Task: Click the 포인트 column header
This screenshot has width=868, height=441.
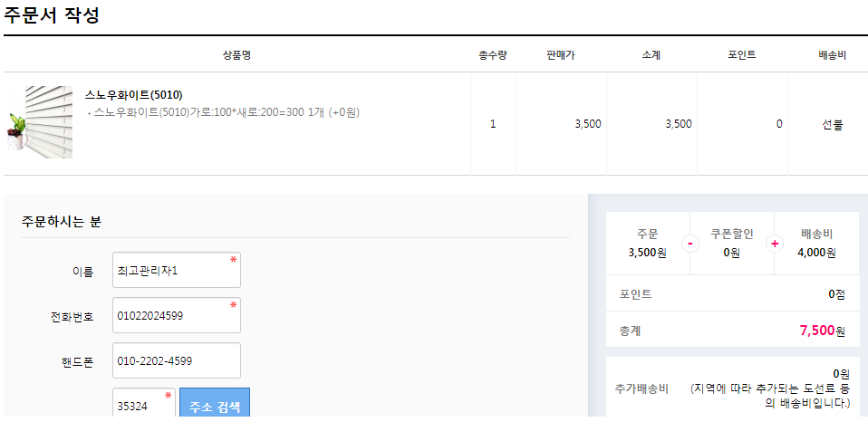Action: pos(742,55)
